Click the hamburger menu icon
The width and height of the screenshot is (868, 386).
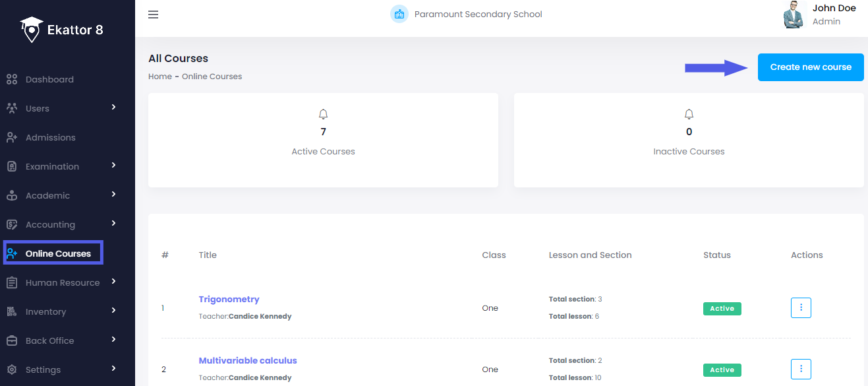(x=153, y=15)
